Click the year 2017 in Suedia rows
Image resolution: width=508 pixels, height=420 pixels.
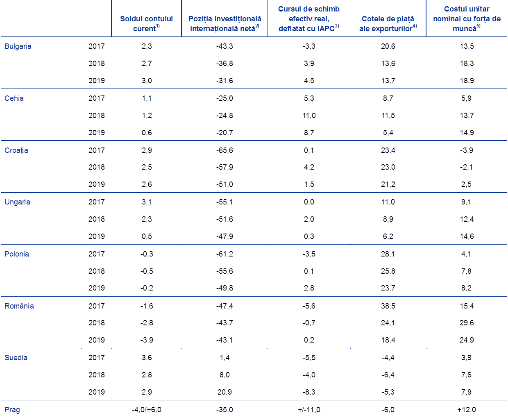97,358
